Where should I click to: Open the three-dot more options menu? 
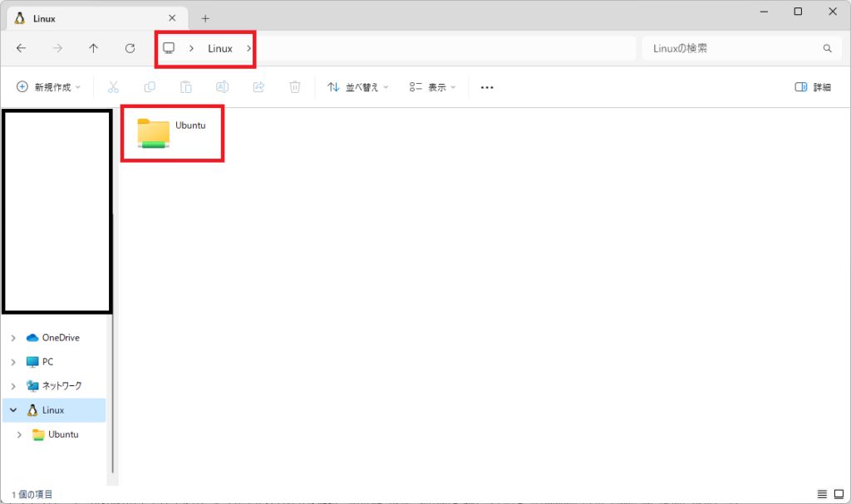pos(487,87)
